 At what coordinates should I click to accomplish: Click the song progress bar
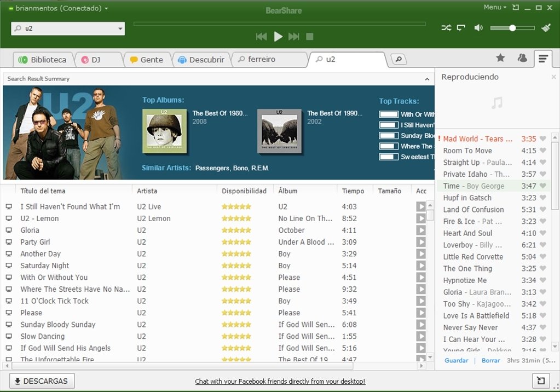coord(280,24)
